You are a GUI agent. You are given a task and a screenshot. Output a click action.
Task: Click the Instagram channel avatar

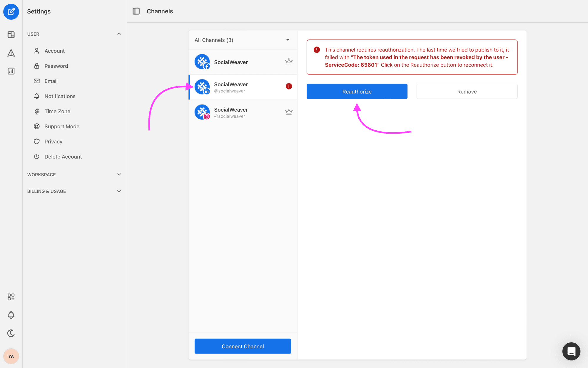(202, 112)
